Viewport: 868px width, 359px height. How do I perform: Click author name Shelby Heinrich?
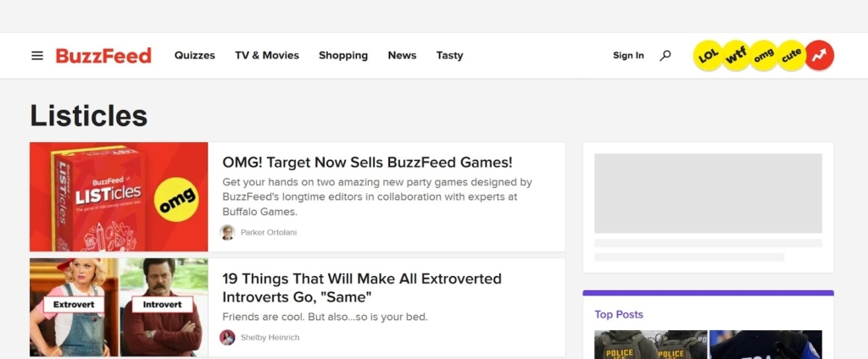(x=270, y=338)
